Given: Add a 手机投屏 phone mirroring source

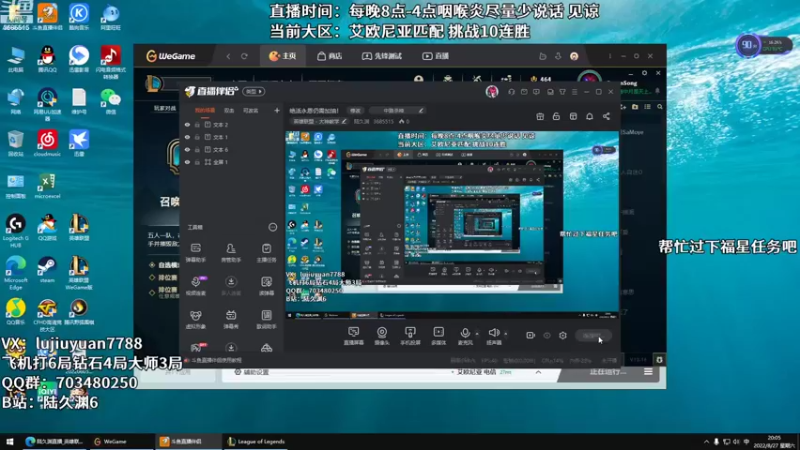Looking at the screenshot, I should pos(410,336).
